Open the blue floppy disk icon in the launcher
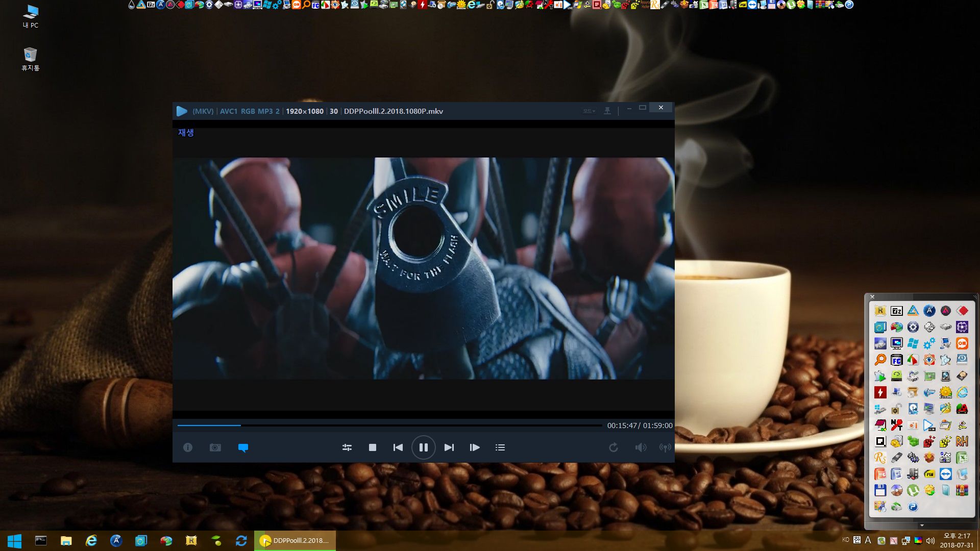Screen dimensions: 980x551 click(880, 490)
